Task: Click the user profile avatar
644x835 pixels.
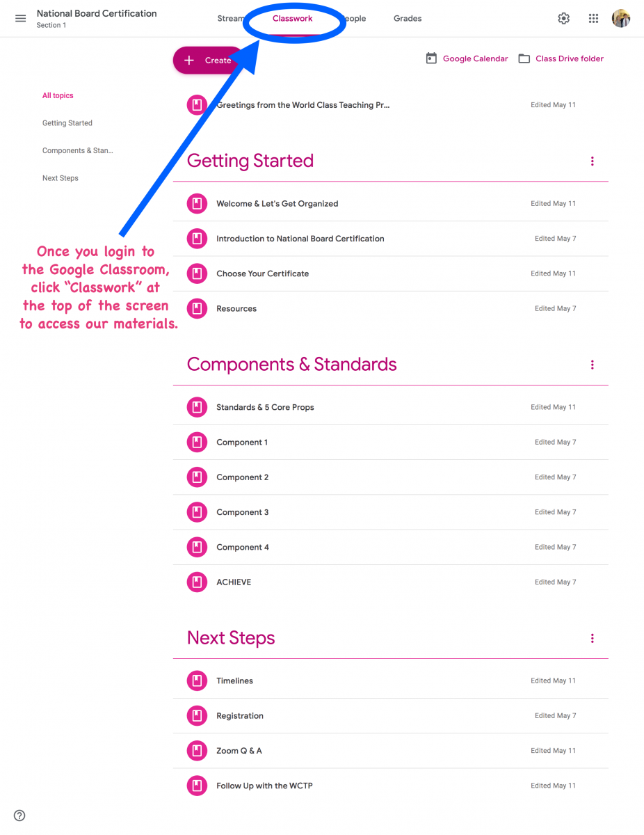Action: pyautogui.click(x=621, y=19)
